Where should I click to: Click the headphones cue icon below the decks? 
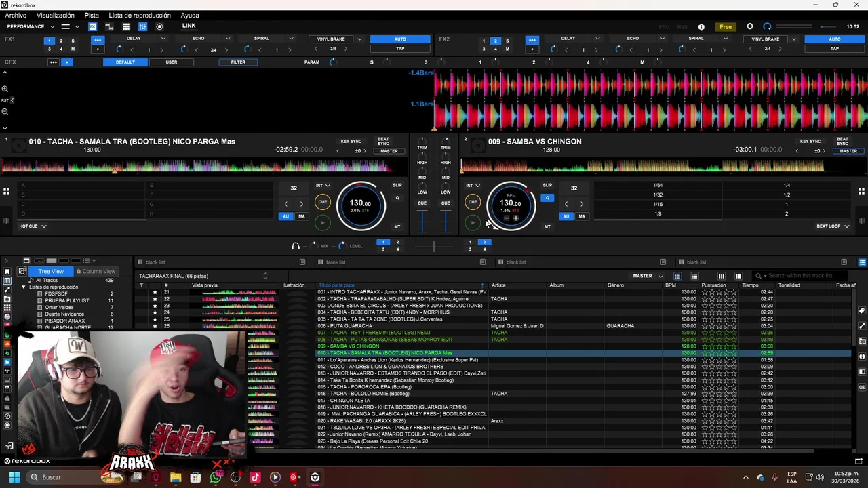(295, 246)
